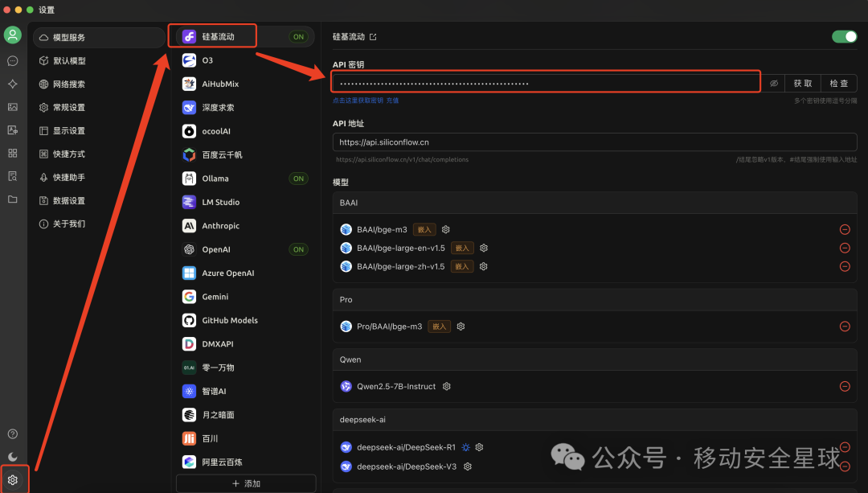Screen dimensions: 868x493
Task: Select the 模型服务 settings menu
Action: [99, 37]
